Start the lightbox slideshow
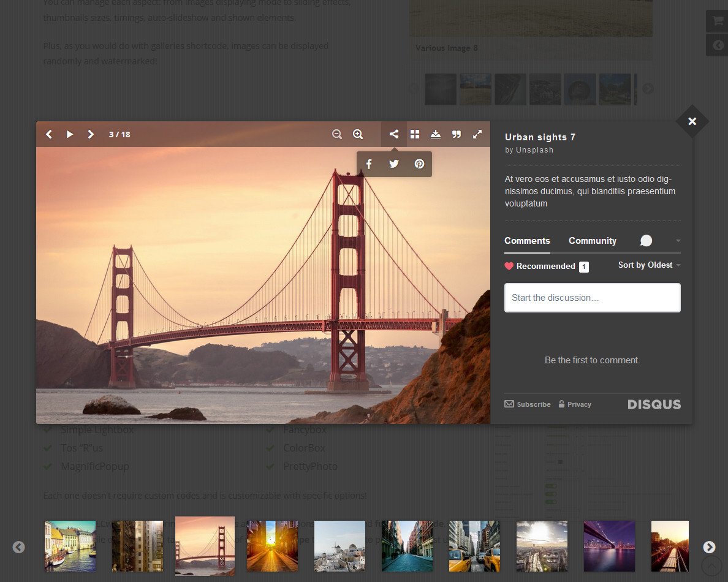The width and height of the screenshot is (728, 582). 70,134
